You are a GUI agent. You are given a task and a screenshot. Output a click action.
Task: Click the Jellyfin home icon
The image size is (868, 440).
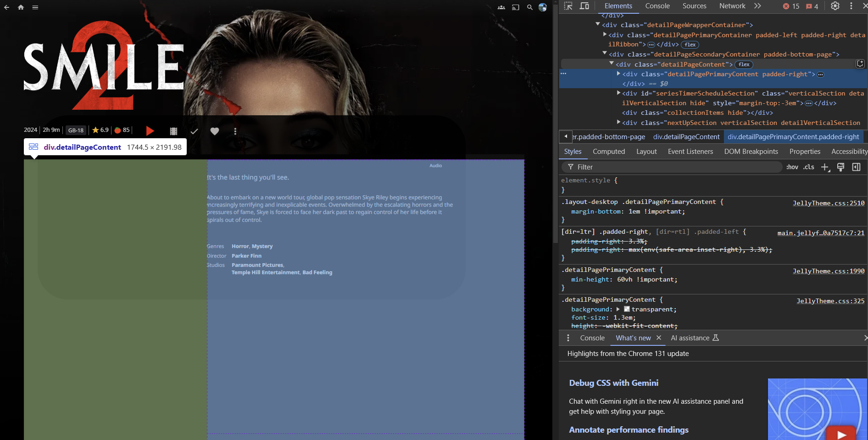click(21, 7)
